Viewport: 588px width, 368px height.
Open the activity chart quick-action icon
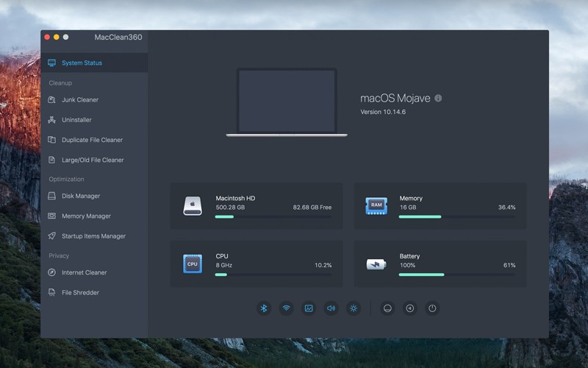tap(309, 308)
